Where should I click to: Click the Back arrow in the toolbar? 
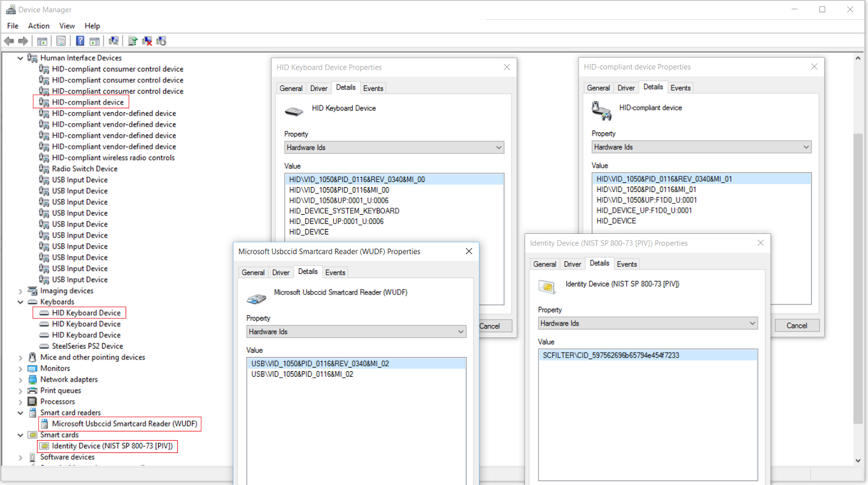(x=9, y=41)
